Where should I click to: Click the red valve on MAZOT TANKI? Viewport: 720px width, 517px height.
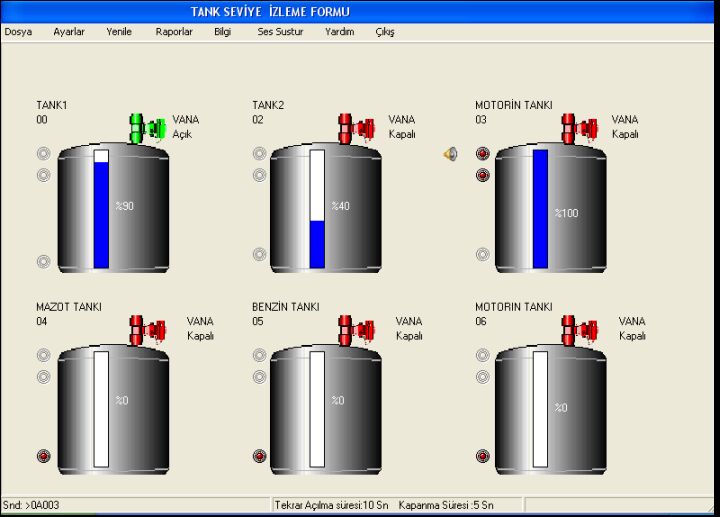click(x=146, y=329)
